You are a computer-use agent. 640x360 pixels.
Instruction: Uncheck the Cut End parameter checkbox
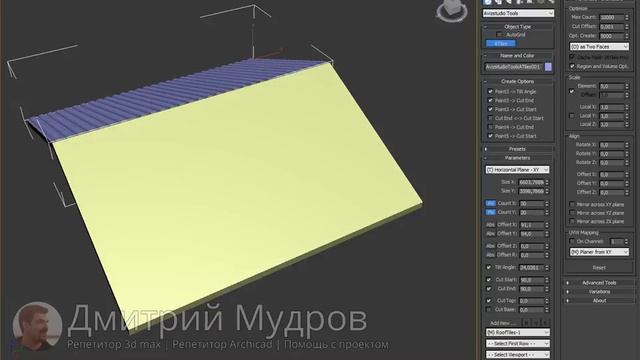[x=489, y=289]
